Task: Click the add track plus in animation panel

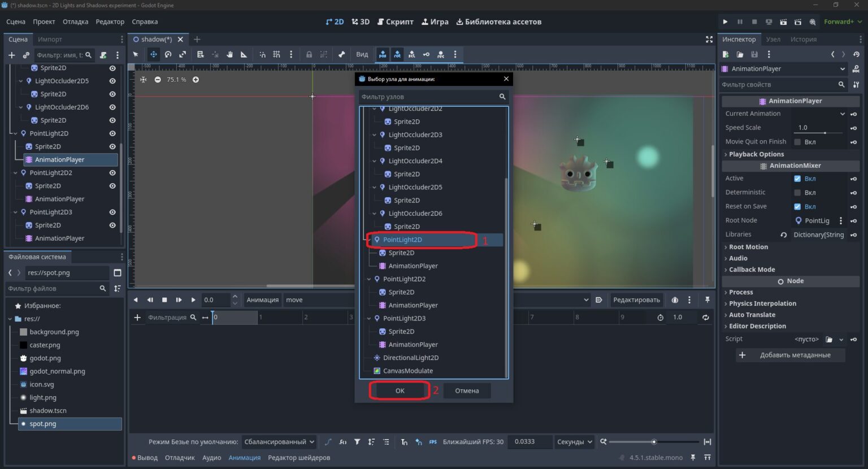Action: [x=137, y=318]
